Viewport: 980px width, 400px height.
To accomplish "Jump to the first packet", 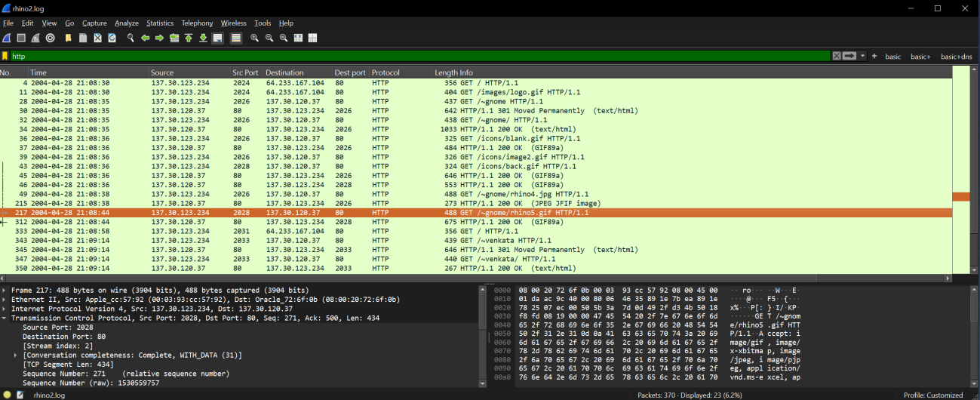I will [x=189, y=38].
